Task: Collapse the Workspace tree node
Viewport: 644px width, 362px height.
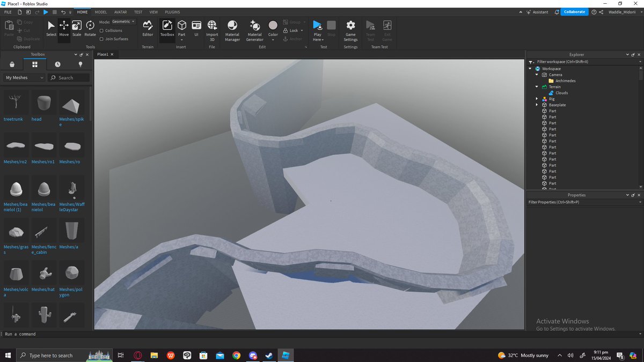Action: [x=531, y=69]
